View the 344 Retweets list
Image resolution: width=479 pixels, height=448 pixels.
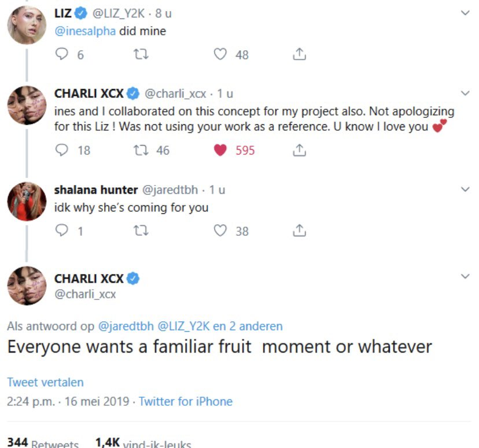pyautogui.click(x=43, y=442)
